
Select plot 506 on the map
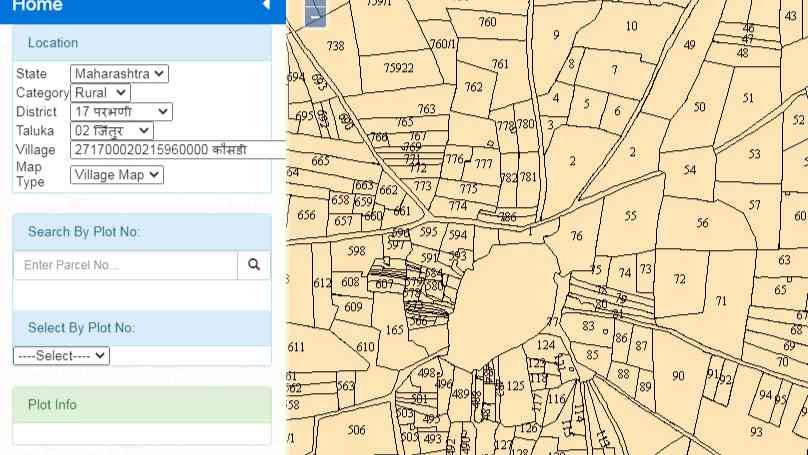point(356,430)
